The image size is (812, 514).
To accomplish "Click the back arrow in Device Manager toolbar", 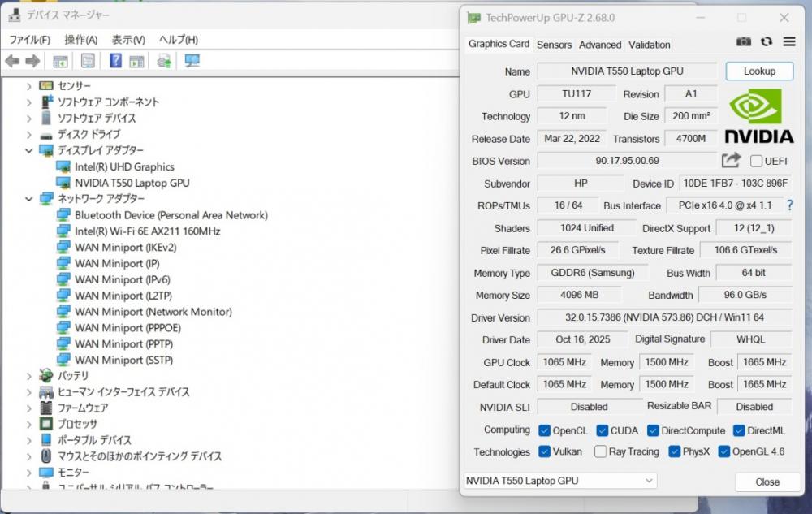I will (x=12, y=61).
